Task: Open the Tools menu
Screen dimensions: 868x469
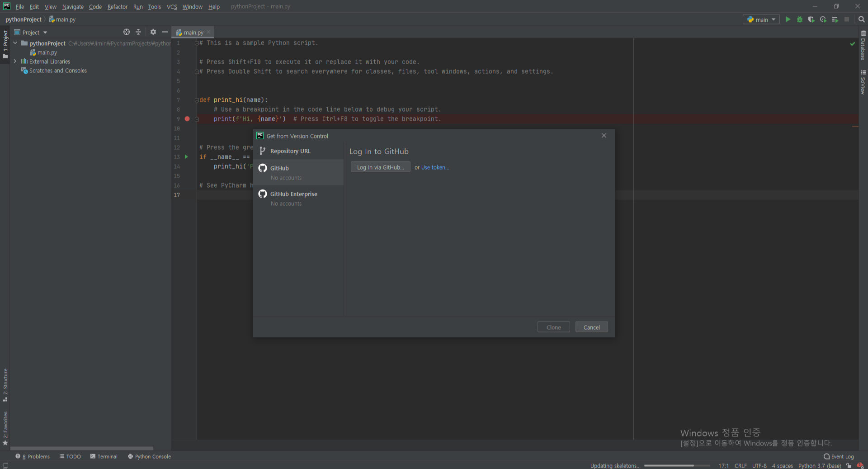Action: click(x=154, y=7)
